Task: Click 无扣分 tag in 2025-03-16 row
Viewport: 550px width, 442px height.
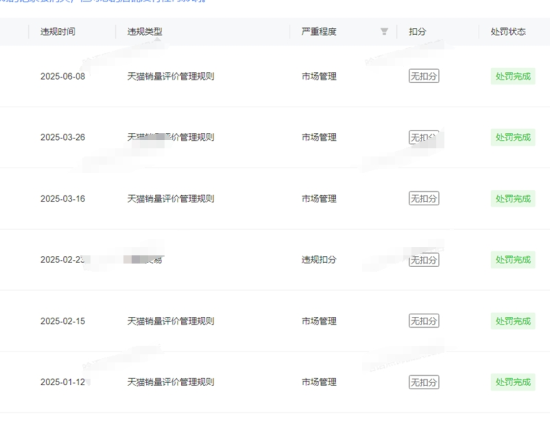Action: click(424, 199)
